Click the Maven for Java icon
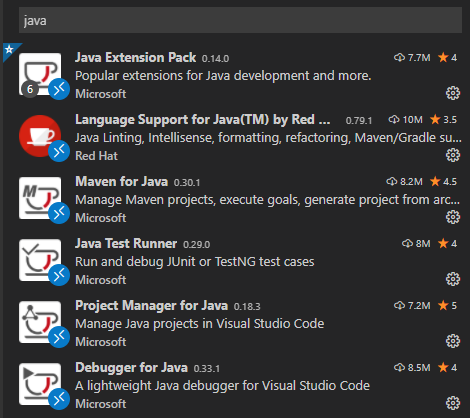This screenshot has height=418, width=470. pos(40,198)
